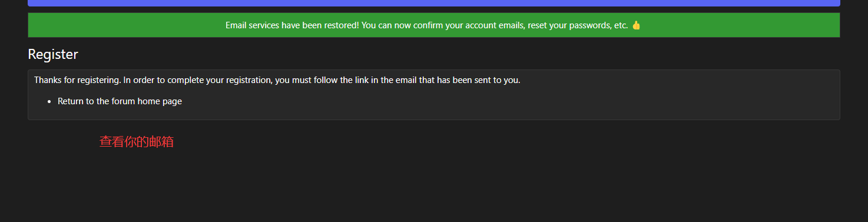Click the word 'Return' in the bulleted link
The image size is (868, 222).
click(x=71, y=101)
